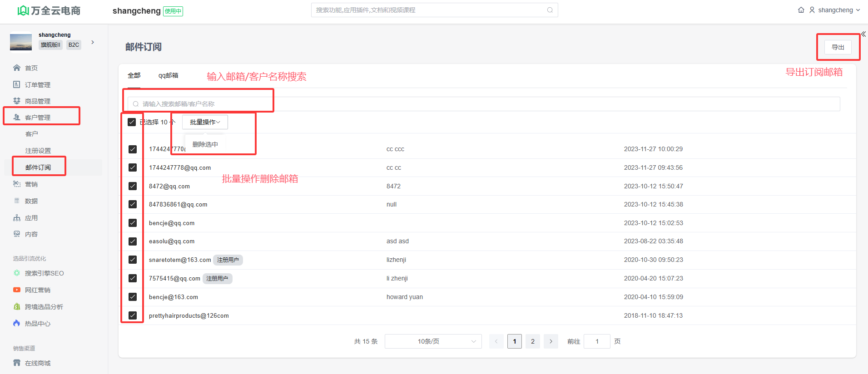This screenshot has height=374, width=868.
Task: Expand the 10条/页 page size dropdown
Action: tap(433, 341)
